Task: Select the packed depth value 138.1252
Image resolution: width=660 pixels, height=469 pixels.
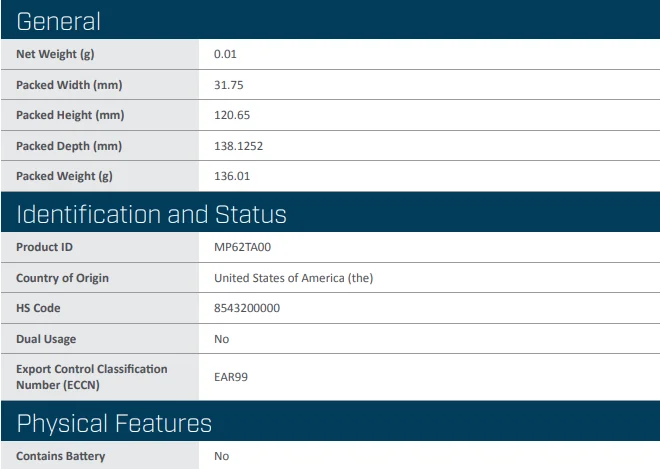Action: [x=238, y=146]
